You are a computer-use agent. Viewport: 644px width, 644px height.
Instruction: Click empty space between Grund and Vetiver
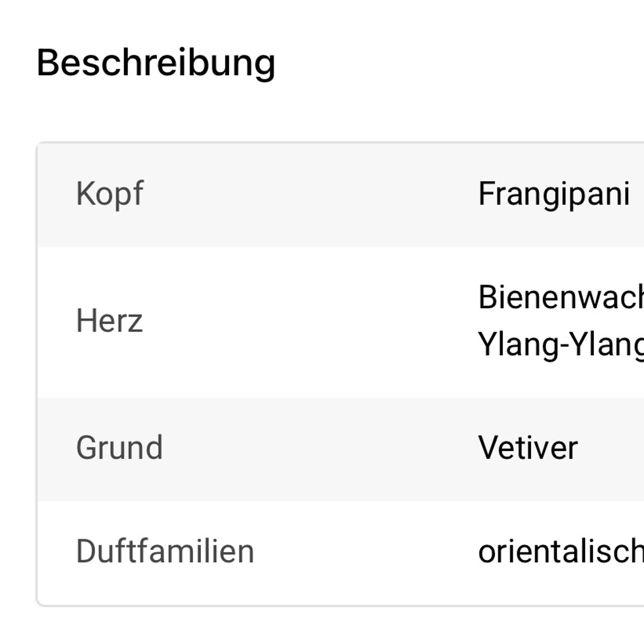(x=321, y=448)
